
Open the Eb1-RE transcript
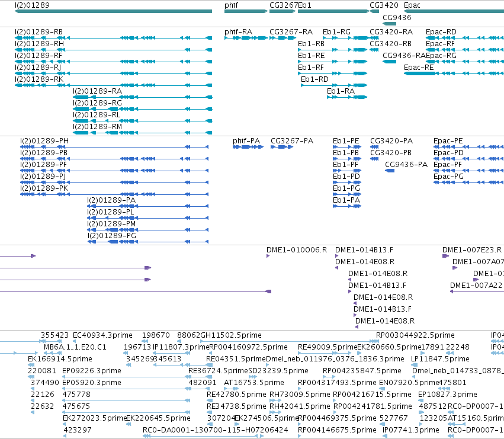point(311,56)
